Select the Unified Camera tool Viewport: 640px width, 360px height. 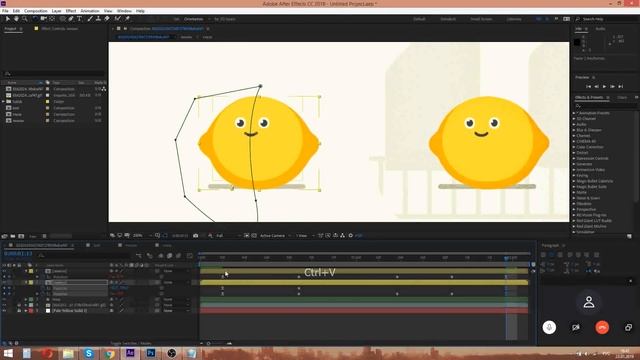43,19
